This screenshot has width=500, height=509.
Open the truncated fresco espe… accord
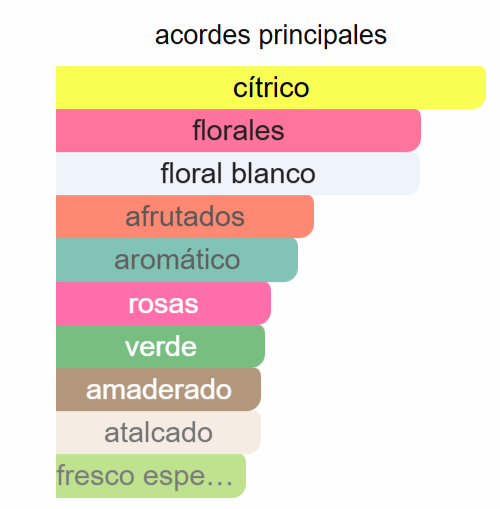[x=151, y=476]
